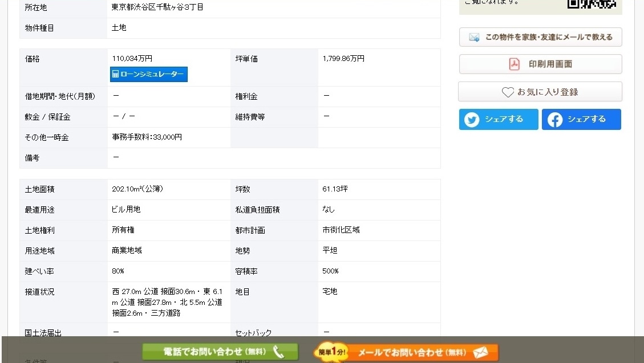The width and height of the screenshot is (644, 363).
Task: Select 坪単価 value 1,799.86万円
Action: coord(343,59)
